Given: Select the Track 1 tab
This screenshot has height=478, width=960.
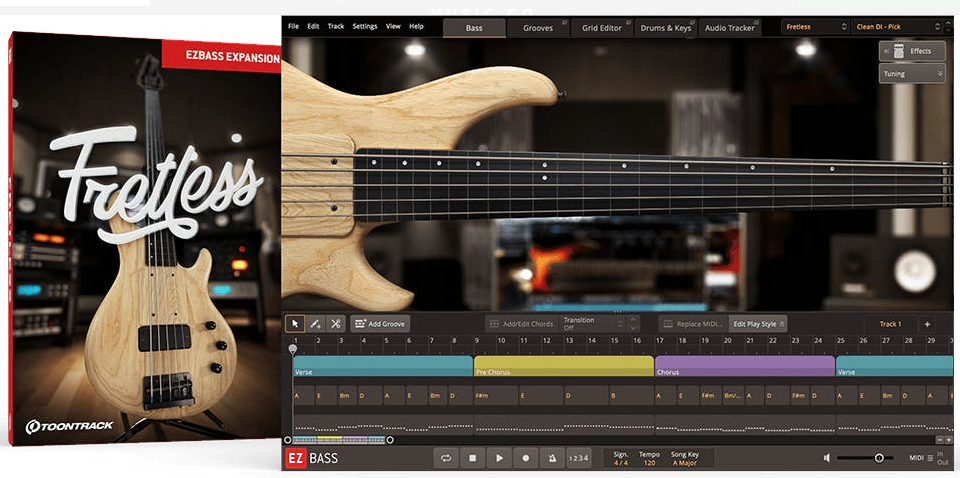Looking at the screenshot, I should pyautogui.click(x=890, y=324).
